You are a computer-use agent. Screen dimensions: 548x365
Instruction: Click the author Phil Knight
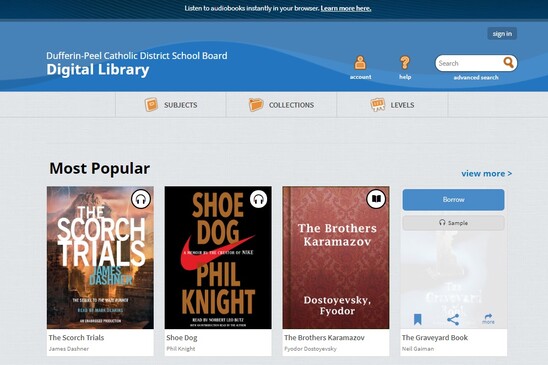point(181,349)
